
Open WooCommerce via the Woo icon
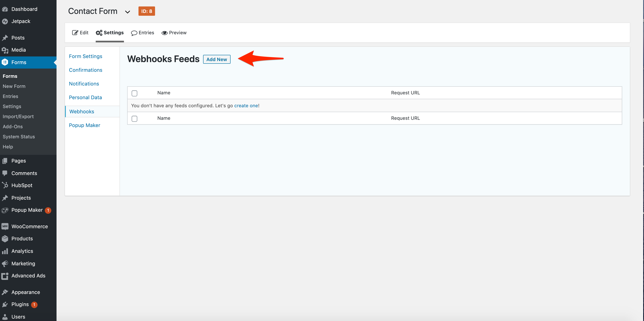[x=5, y=226]
